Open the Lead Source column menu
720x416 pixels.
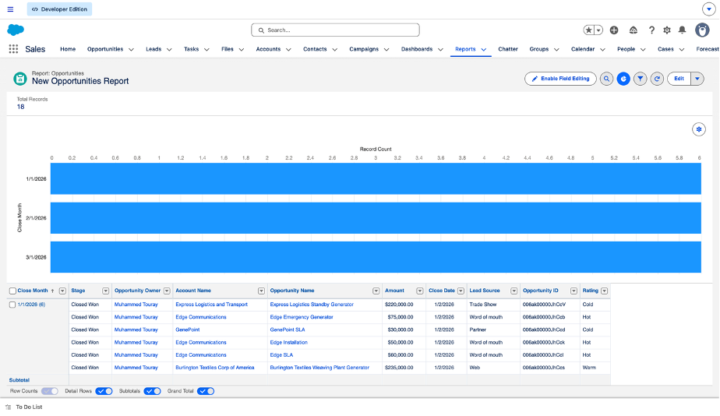514,291
